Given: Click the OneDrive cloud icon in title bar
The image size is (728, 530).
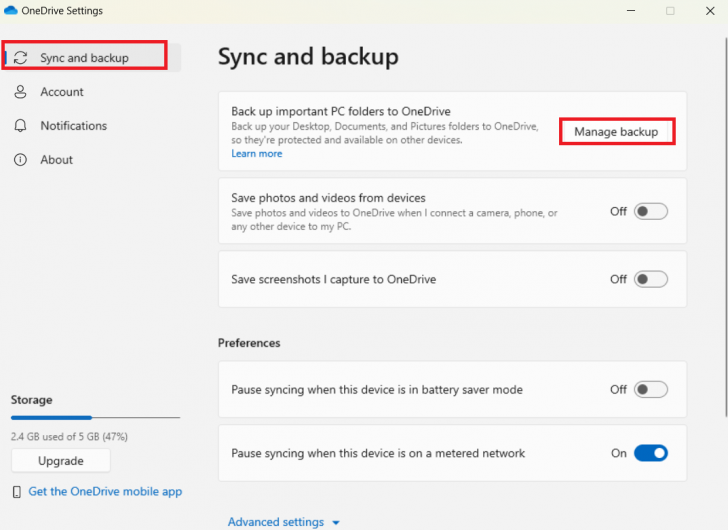Looking at the screenshot, I should tap(11, 10).
